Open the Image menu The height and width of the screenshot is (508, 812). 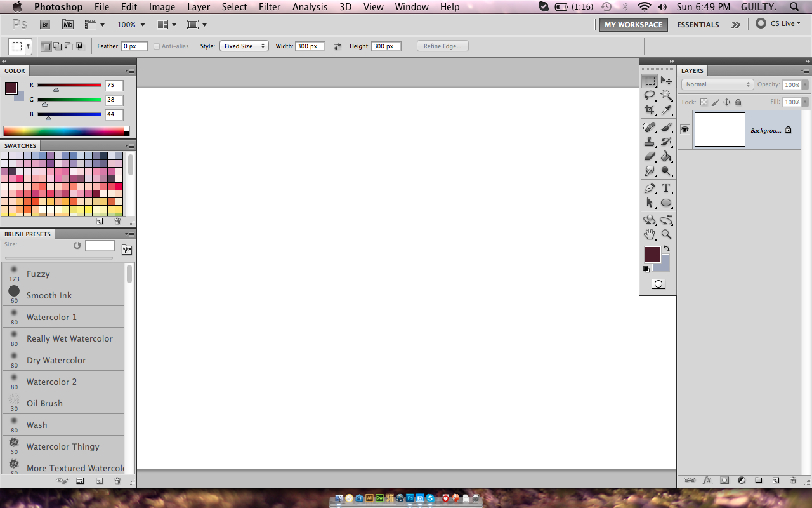point(162,7)
